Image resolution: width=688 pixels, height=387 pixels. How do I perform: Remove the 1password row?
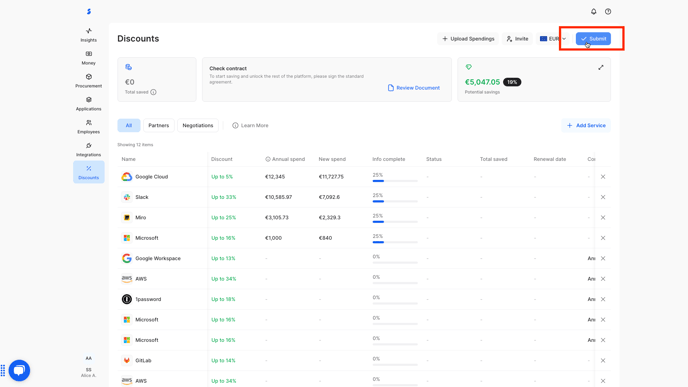point(603,299)
